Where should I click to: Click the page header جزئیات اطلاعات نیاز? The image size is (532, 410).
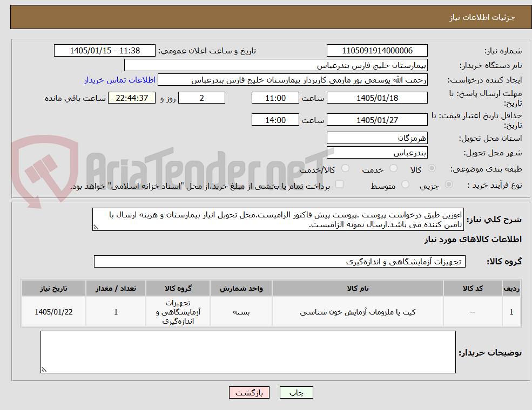[482, 17]
